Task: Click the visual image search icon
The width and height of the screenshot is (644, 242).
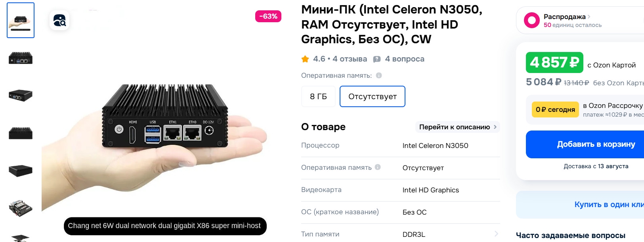Action: coord(59,20)
